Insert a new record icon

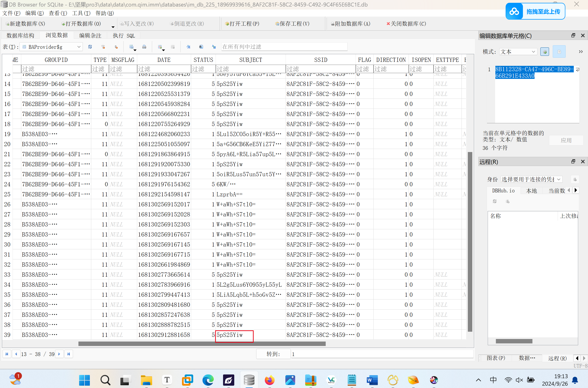tap(160, 47)
